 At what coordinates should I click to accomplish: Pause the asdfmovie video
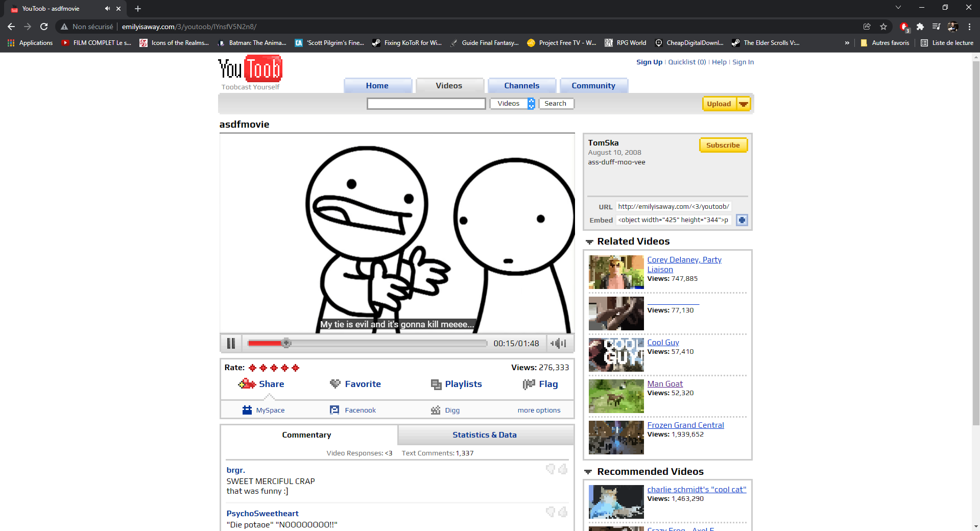[x=231, y=343]
